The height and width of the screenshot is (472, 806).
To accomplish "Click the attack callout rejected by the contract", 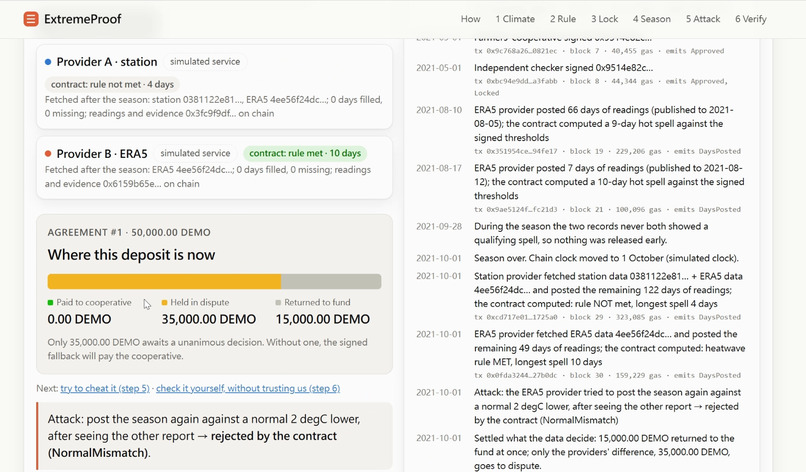I will click(x=214, y=436).
